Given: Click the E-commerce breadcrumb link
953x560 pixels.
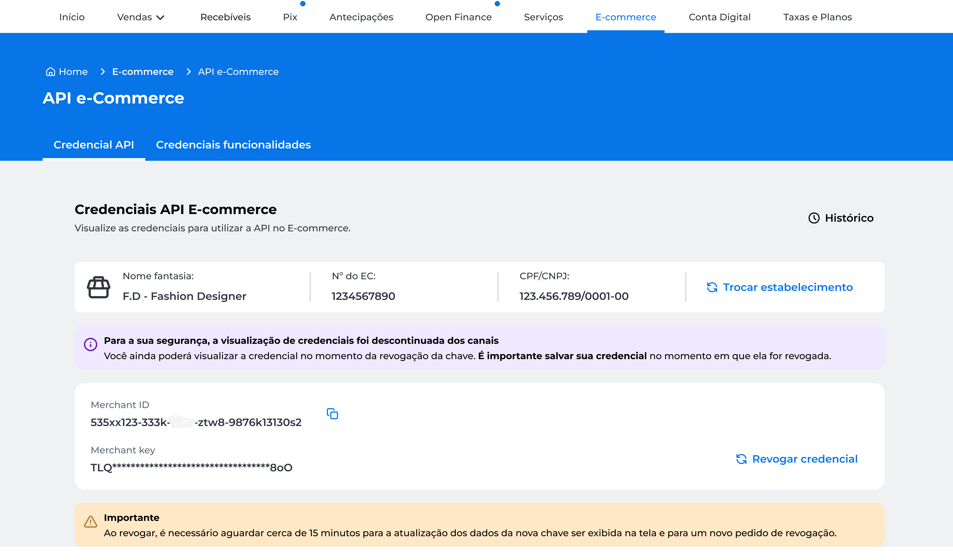Looking at the screenshot, I should point(143,71).
